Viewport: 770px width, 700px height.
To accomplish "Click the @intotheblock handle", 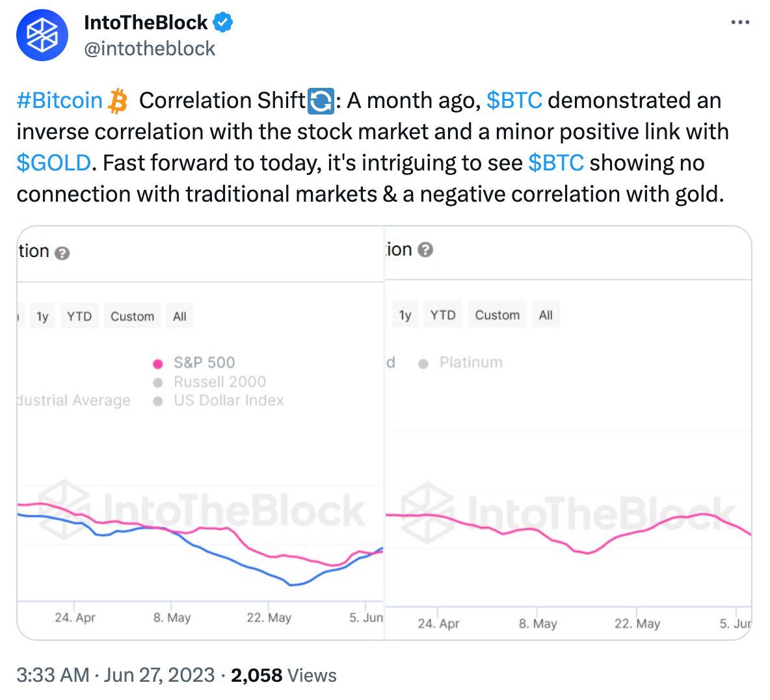I will pos(150,49).
